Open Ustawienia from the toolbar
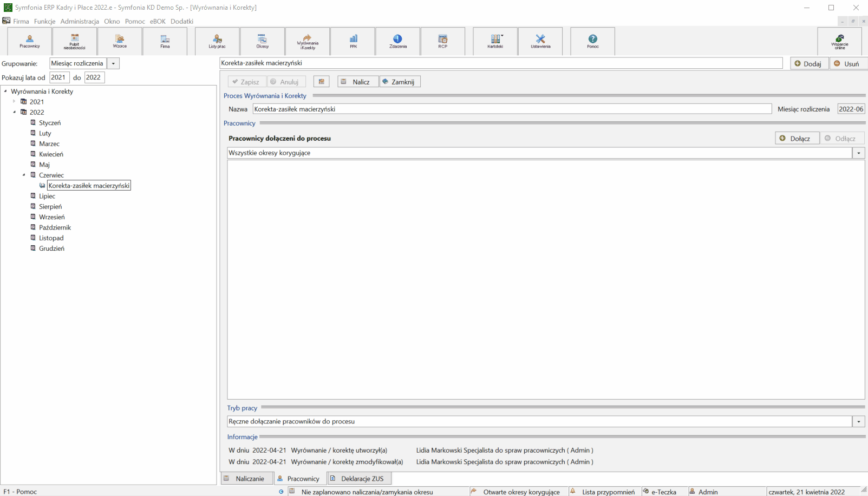 tap(540, 41)
